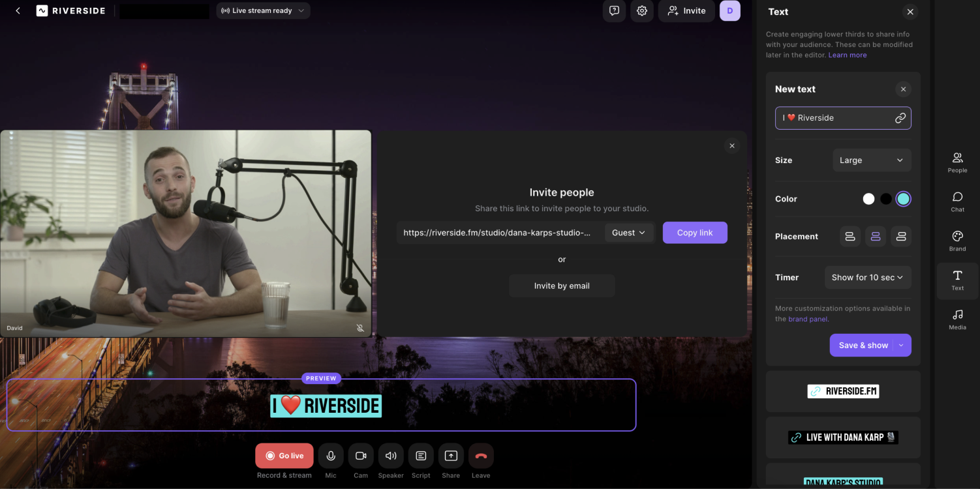
Task: Click the Copy link button
Action: 695,233
